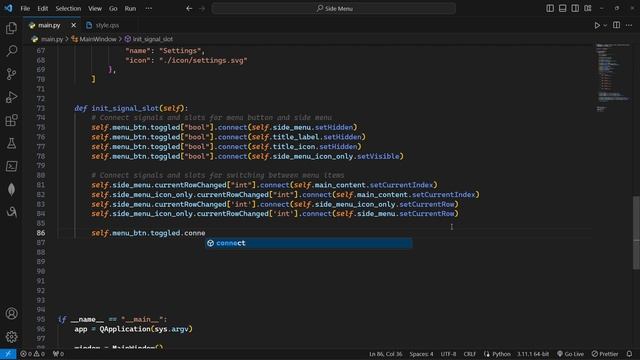This screenshot has height=360, width=640.
Task: Select the 3.11.1 64-bit interpreter
Action: click(x=533, y=354)
